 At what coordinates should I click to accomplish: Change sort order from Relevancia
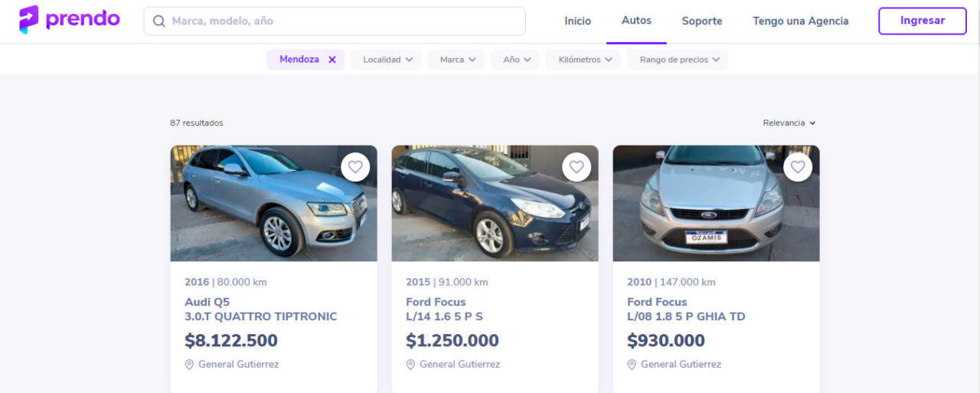pyautogui.click(x=789, y=123)
